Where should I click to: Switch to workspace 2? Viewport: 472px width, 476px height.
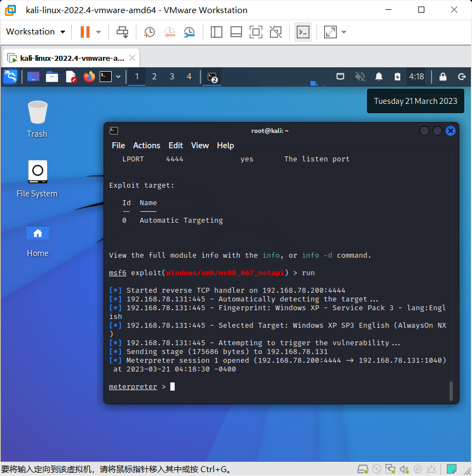pyautogui.click(x=154, y=77)
